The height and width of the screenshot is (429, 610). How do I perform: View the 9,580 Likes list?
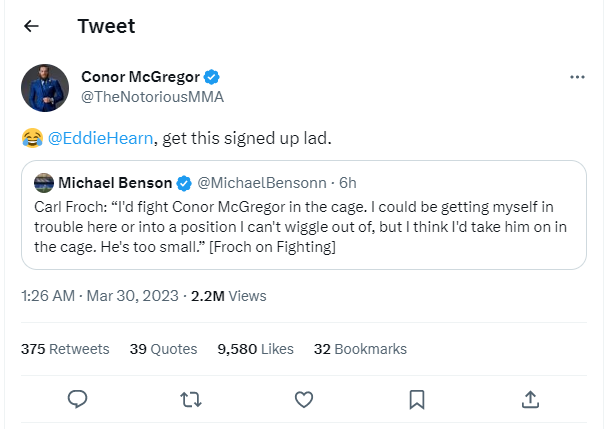pyautogui.click(x=255, y=349)
